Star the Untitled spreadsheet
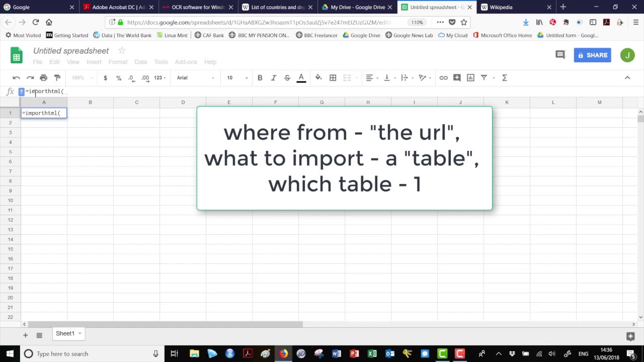The height and width of the screenshot is (362, 644). click(122, 50)
